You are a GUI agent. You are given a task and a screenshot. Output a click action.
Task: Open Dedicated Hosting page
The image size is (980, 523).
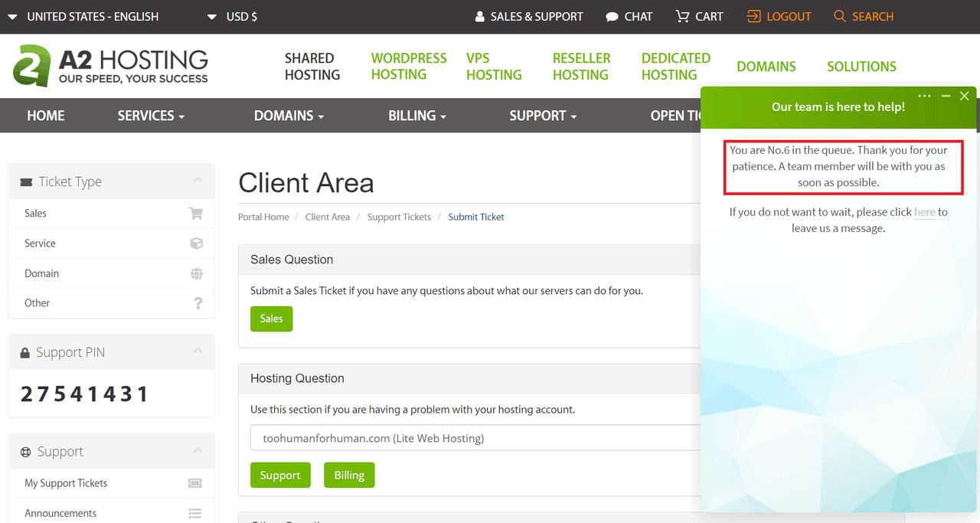tap(676, 67)
